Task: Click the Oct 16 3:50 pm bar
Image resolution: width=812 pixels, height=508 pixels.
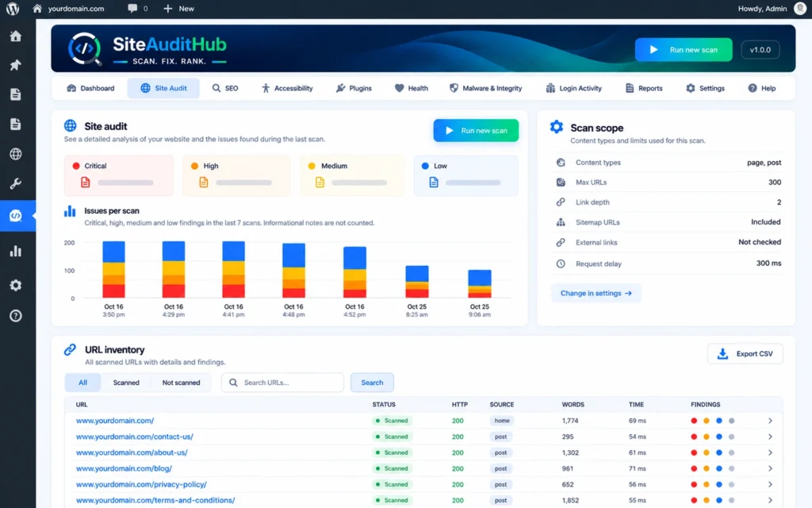Action: [113, 270]
